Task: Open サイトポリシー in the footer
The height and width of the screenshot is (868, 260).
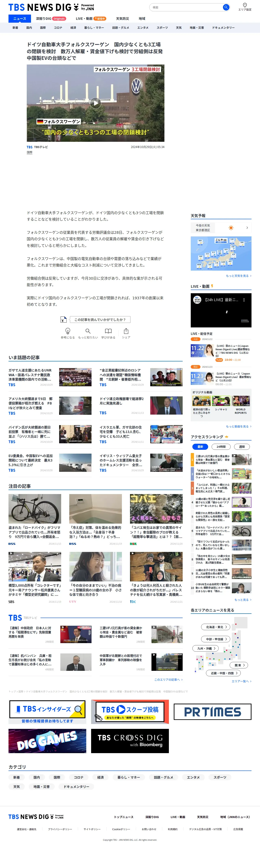Action: (92, 829)
